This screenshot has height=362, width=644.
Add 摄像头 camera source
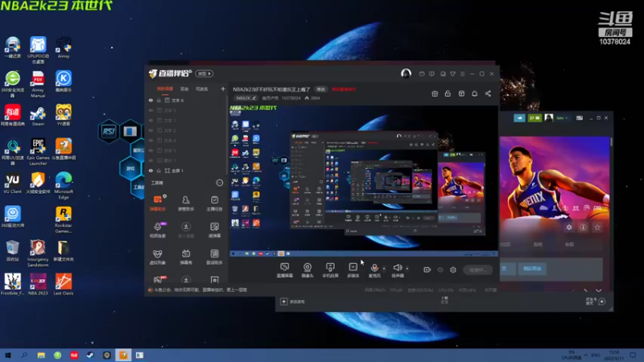pos(308,270)
